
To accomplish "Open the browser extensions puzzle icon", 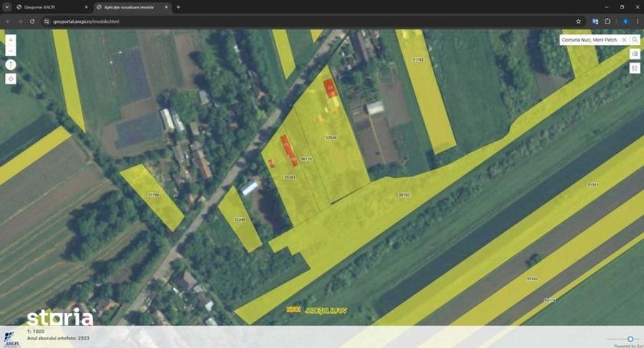I will point(608,21).
